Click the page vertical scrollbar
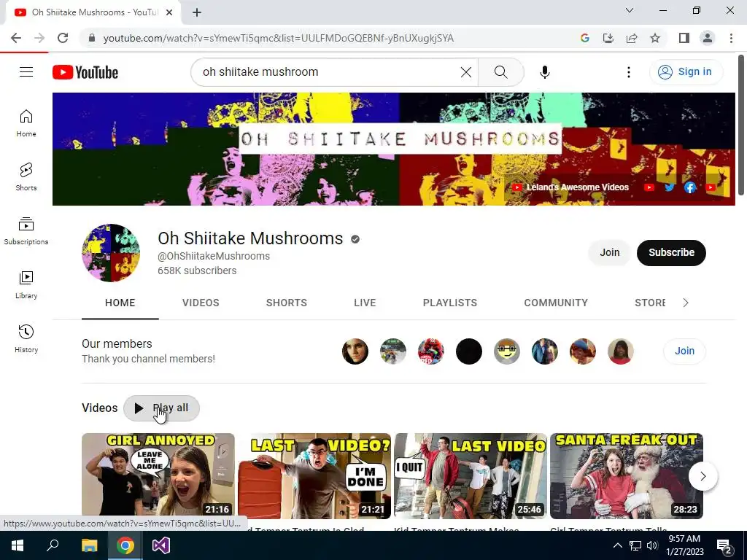The image size is (747, 560). coord(741,125)
